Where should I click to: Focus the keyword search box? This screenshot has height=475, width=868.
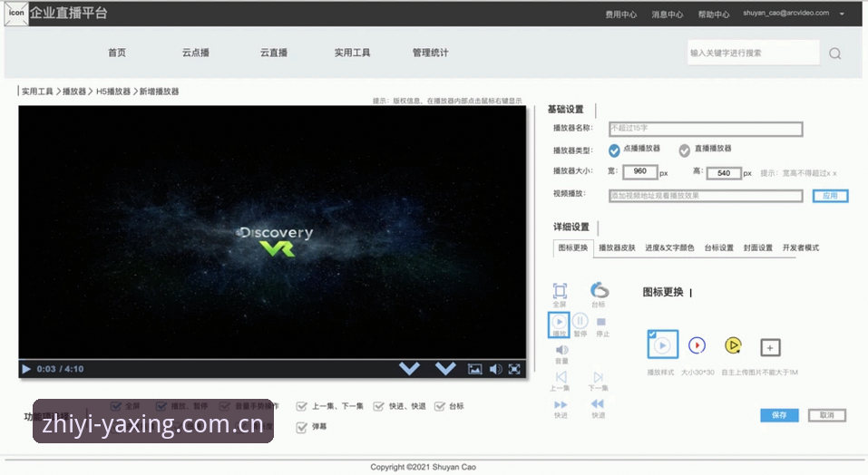tap(754, 53)
